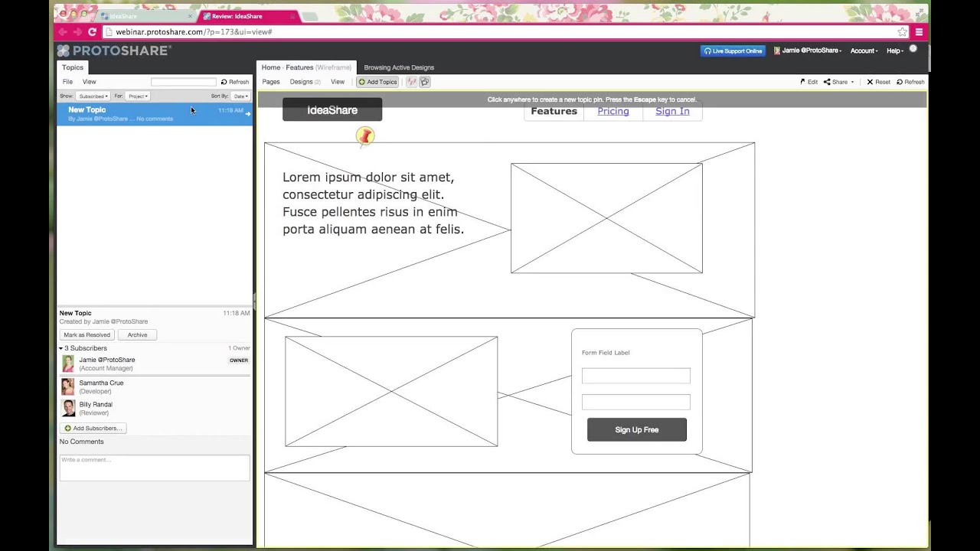Click the Reset button
Image resolution: width=980 pixels, height=551 pixels.
point(878,82)
